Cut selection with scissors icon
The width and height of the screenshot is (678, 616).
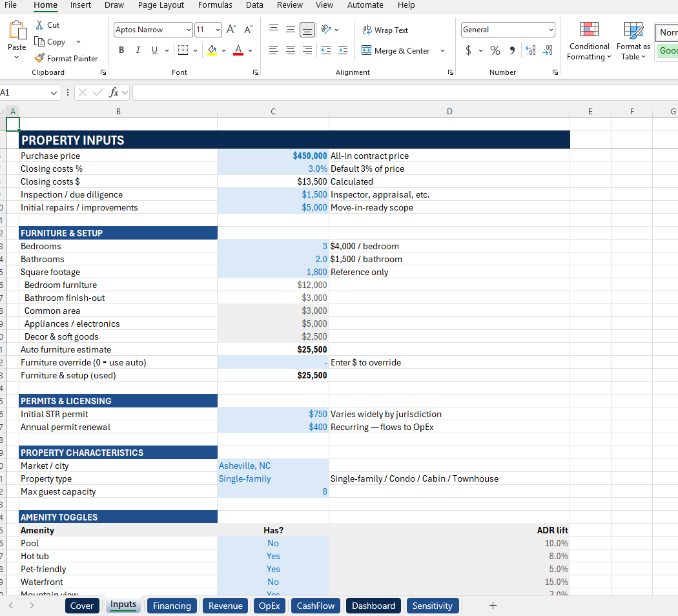pos(39,25)
